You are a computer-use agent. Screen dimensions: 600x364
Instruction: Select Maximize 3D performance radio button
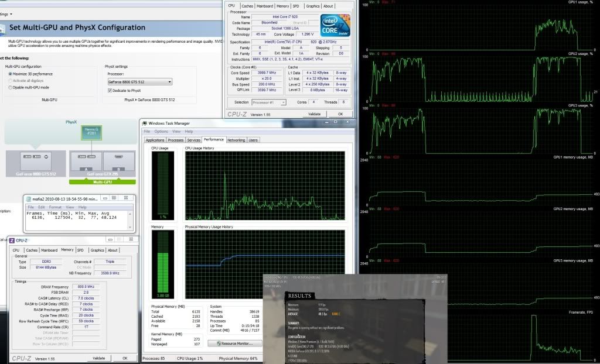[11, 74]
